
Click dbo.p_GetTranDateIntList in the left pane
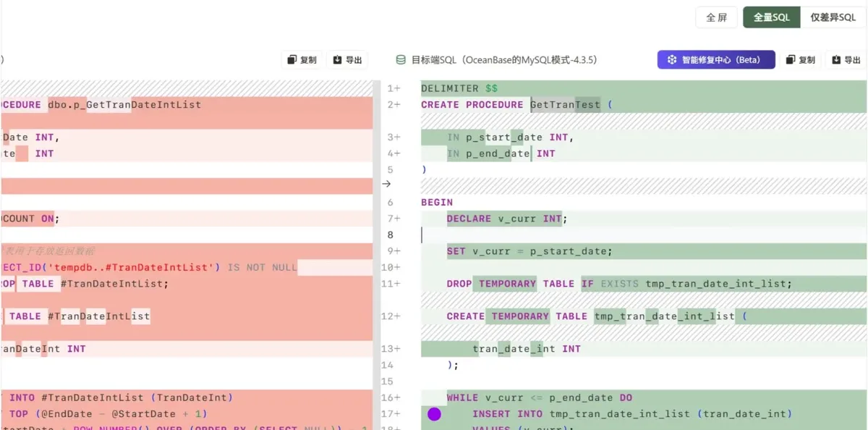pos(124,105)
